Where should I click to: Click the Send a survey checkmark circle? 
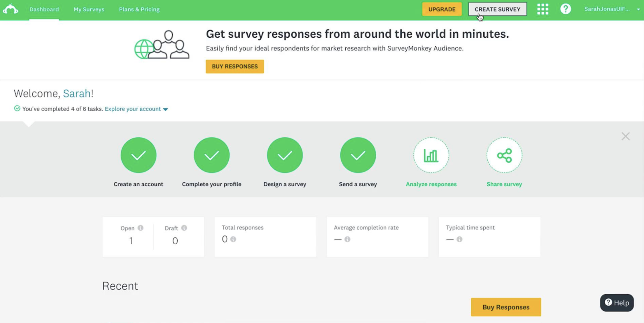click(x=358, y=155)
